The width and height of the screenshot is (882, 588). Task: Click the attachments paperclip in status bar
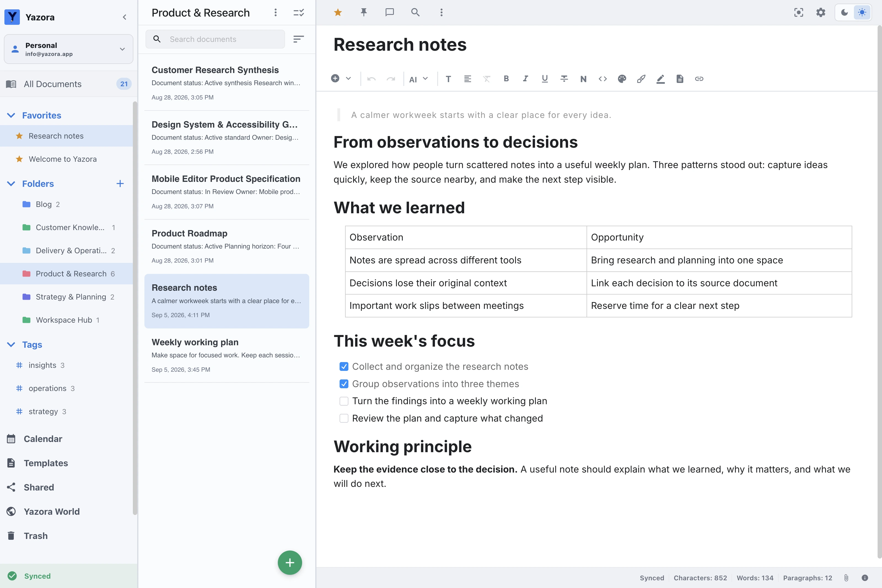[846, 578]
